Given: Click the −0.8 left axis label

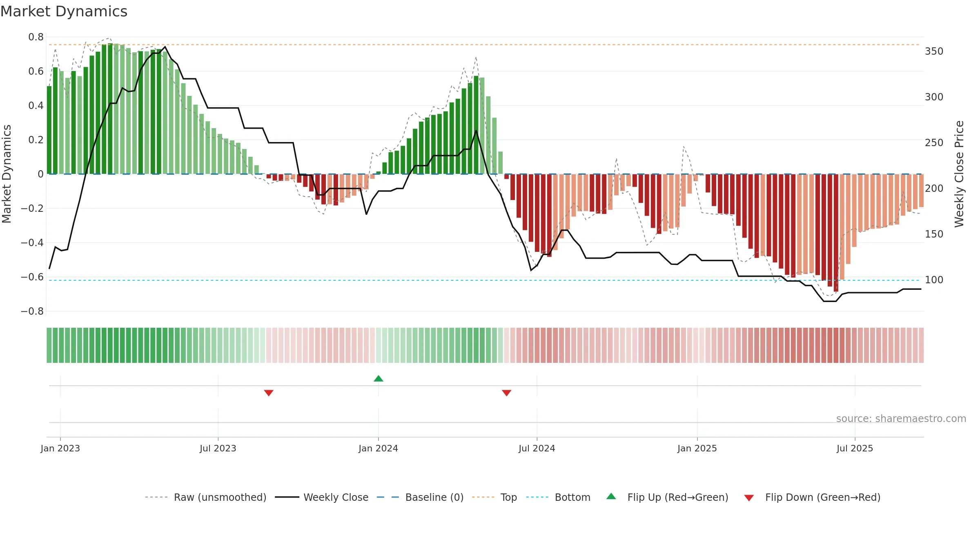Looking at the screenshot, I should point(32,311).
